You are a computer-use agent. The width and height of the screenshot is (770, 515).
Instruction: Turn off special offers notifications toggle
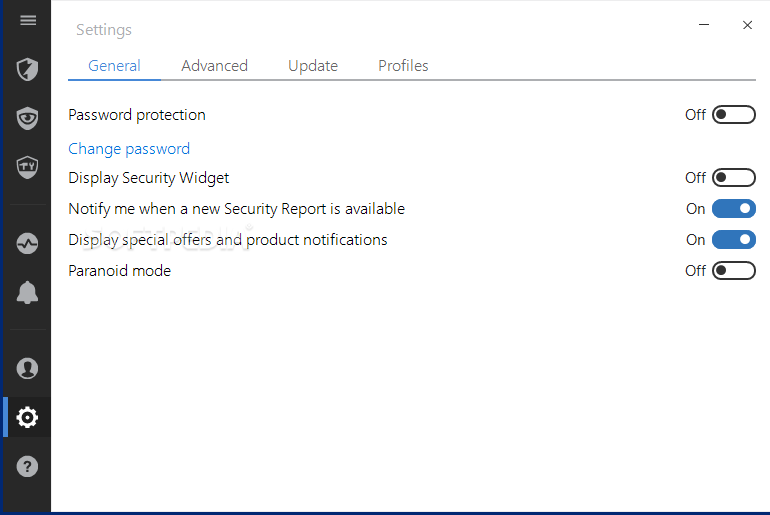[x=734, y=240]
